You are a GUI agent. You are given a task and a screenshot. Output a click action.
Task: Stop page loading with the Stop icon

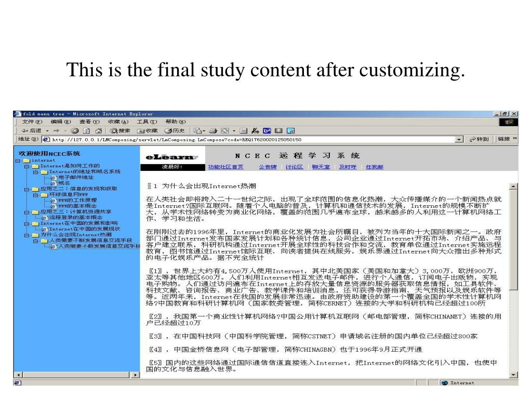(75, 130)
